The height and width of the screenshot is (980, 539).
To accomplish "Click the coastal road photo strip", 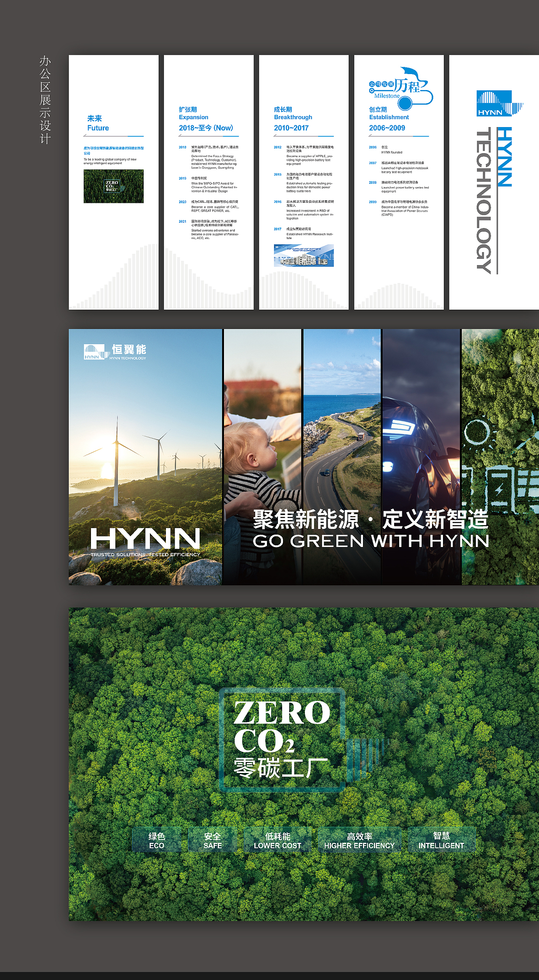I will pos(342,457).
